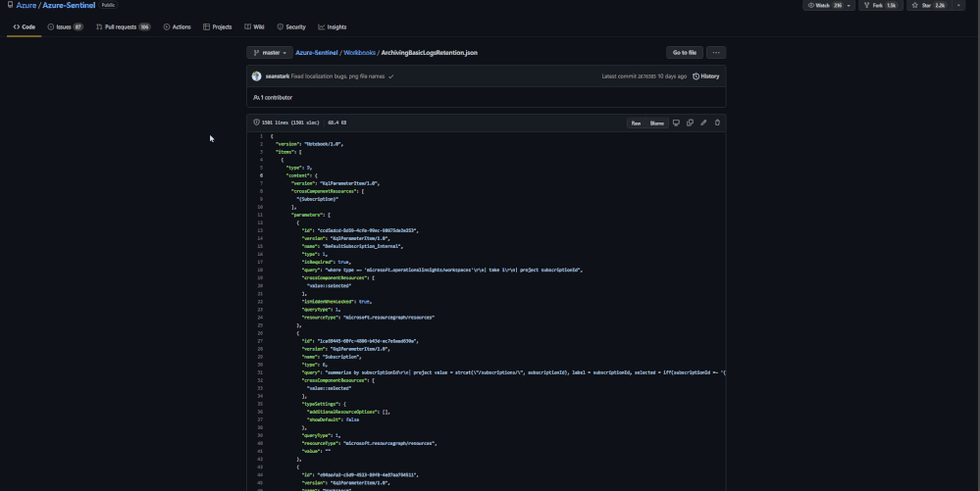This screenshot has height=491, width=980.
Task: View the Raw file
Action: (x=636, y=123)
